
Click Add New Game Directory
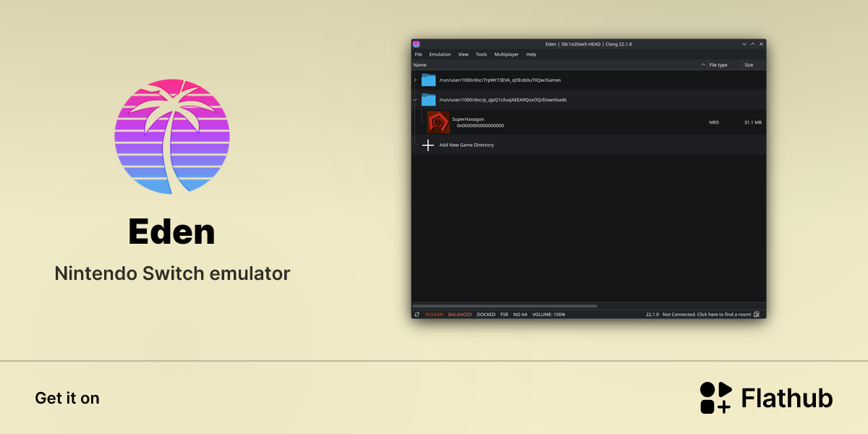click(x=467, y=145)
